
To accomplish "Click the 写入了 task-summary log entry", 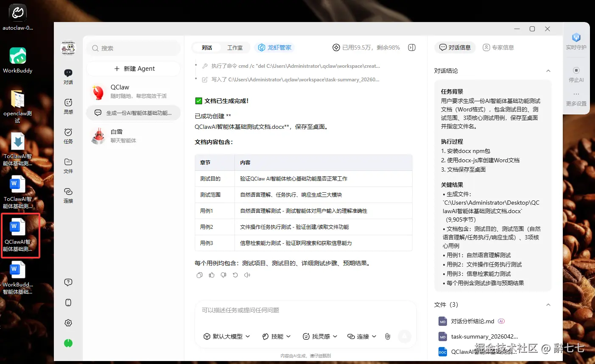I will click(x=291, y=80).
